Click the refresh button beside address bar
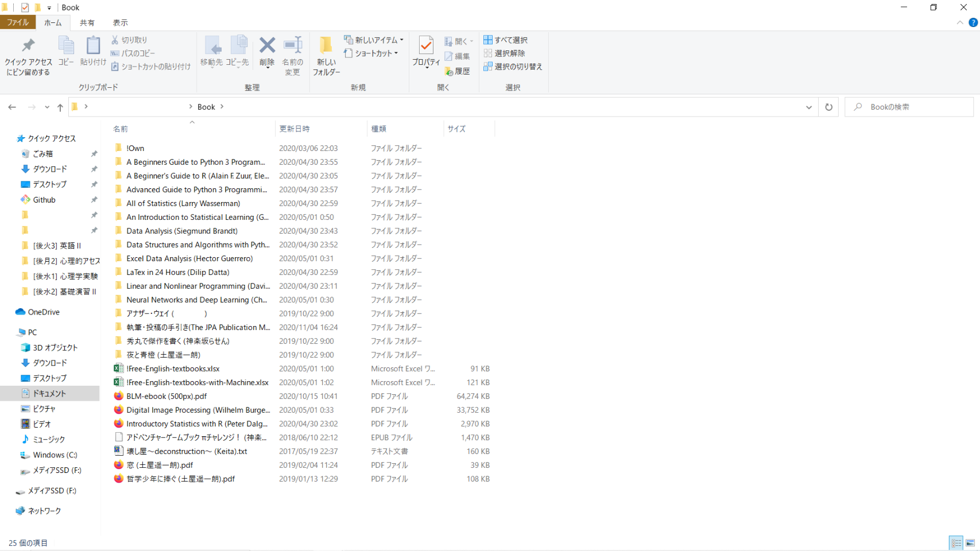 (x=828, y=107)
